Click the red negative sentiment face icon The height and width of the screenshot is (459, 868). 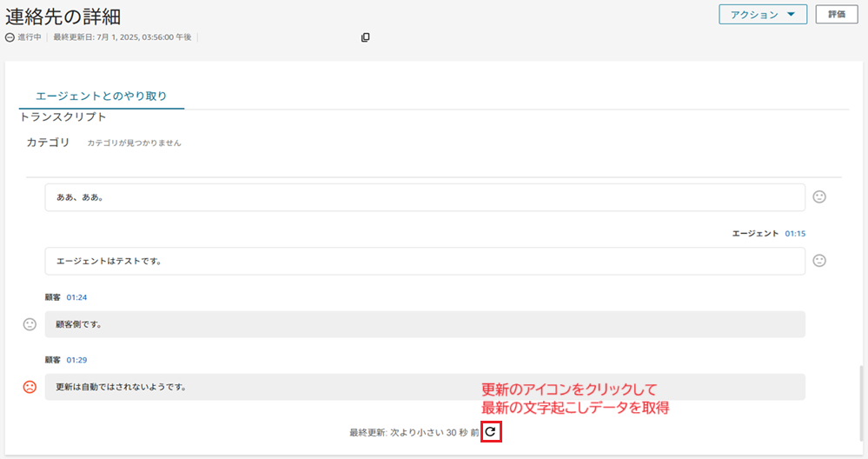point(30,387)
